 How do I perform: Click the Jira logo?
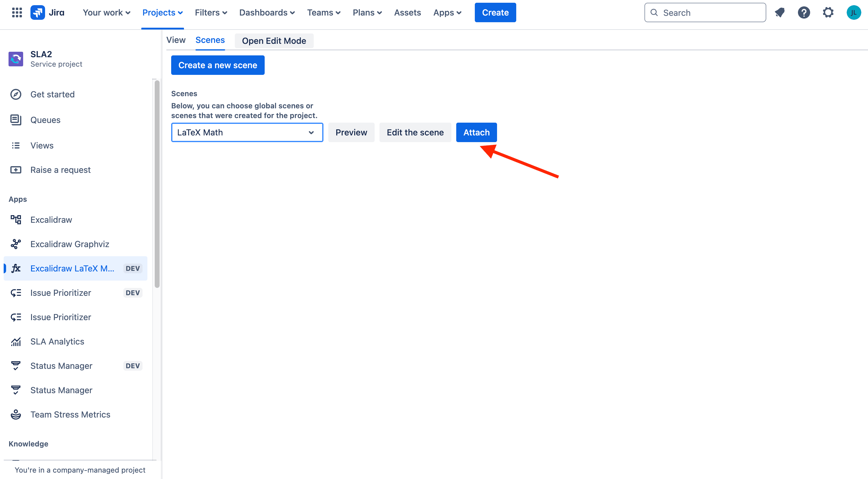tap(47, 12)
